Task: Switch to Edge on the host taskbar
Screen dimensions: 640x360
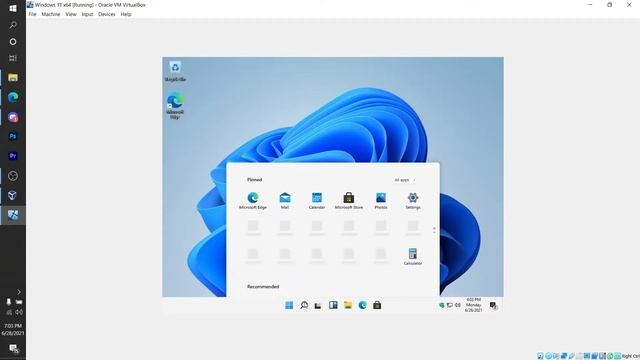Action: point(13,97)
